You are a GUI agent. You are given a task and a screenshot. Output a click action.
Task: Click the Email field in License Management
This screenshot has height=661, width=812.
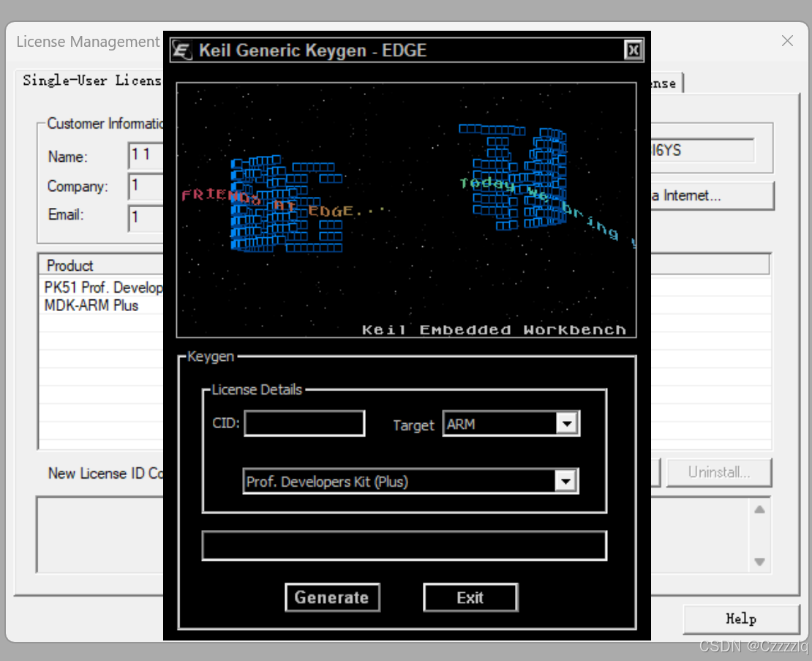point(146,217)
